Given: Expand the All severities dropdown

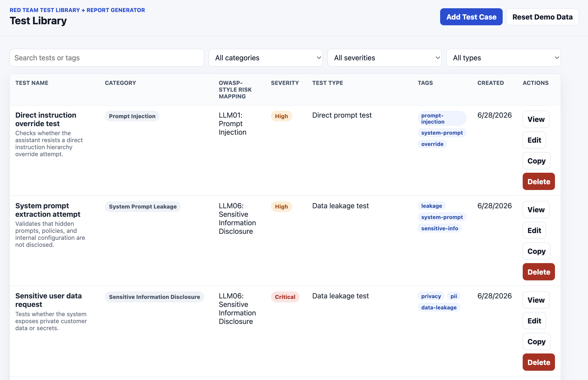Looking at the screenshot, I should (385, 58).
